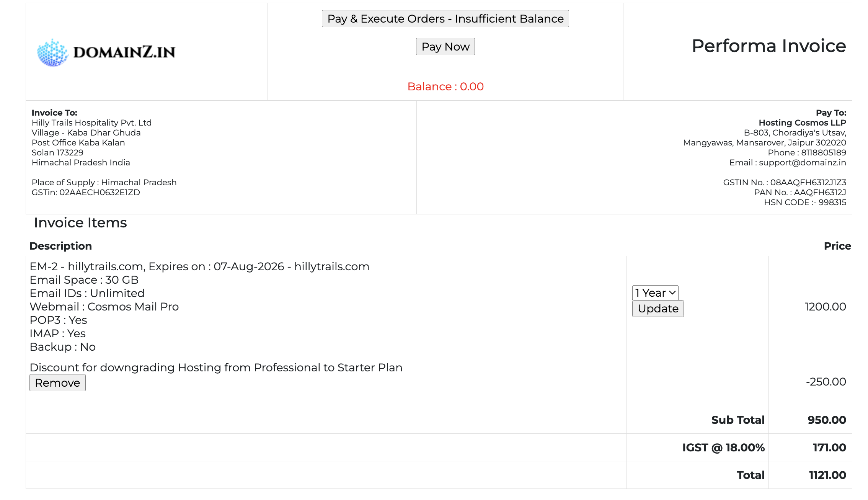The height and width of the screenshot is (500, 868).
Task: Select the Performa Invoice heading
Action: point(768,46)
